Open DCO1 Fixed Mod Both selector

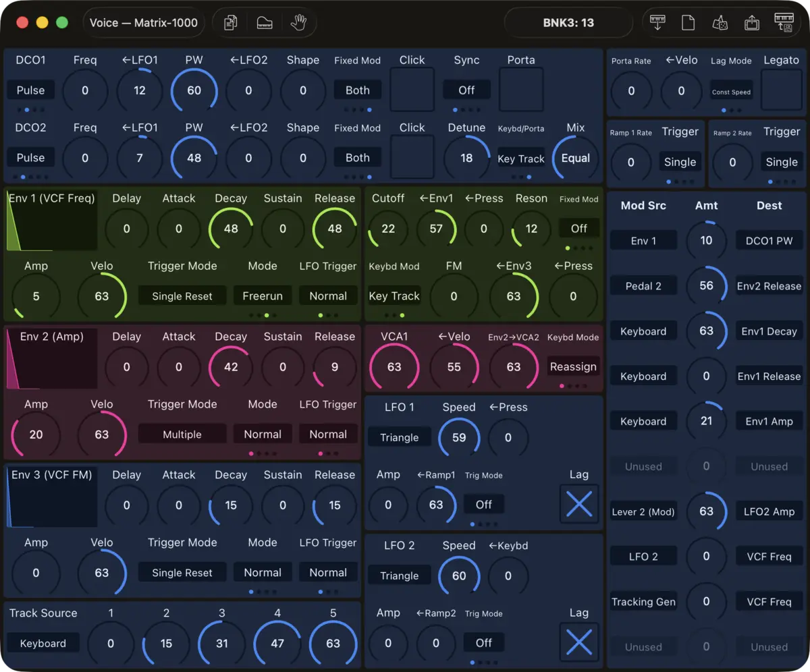click(x=358, y=90)
